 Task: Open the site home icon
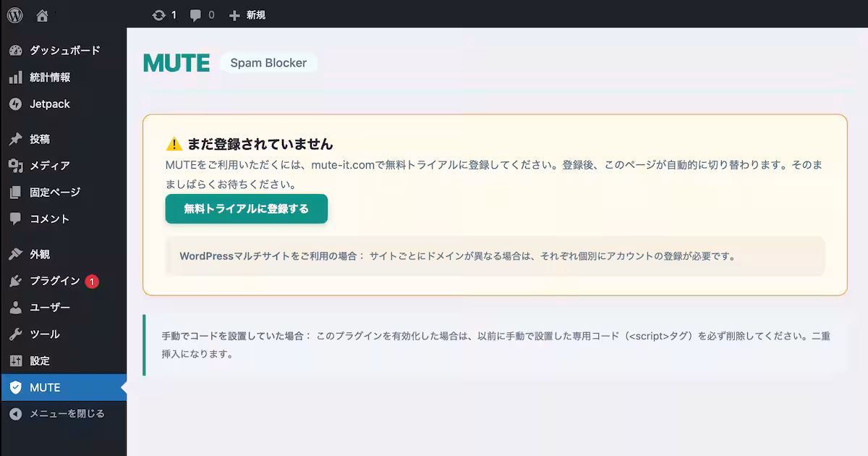click(42, 14)
